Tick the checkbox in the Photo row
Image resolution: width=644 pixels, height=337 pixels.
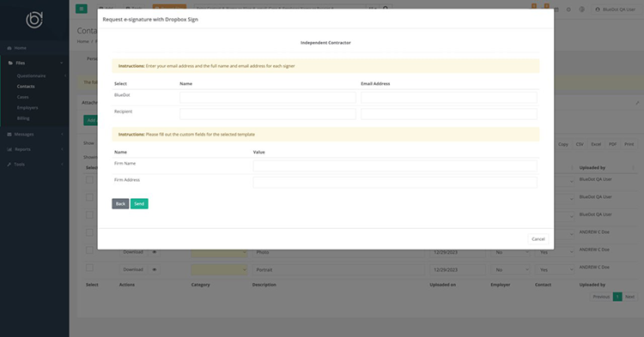(89, 250)
